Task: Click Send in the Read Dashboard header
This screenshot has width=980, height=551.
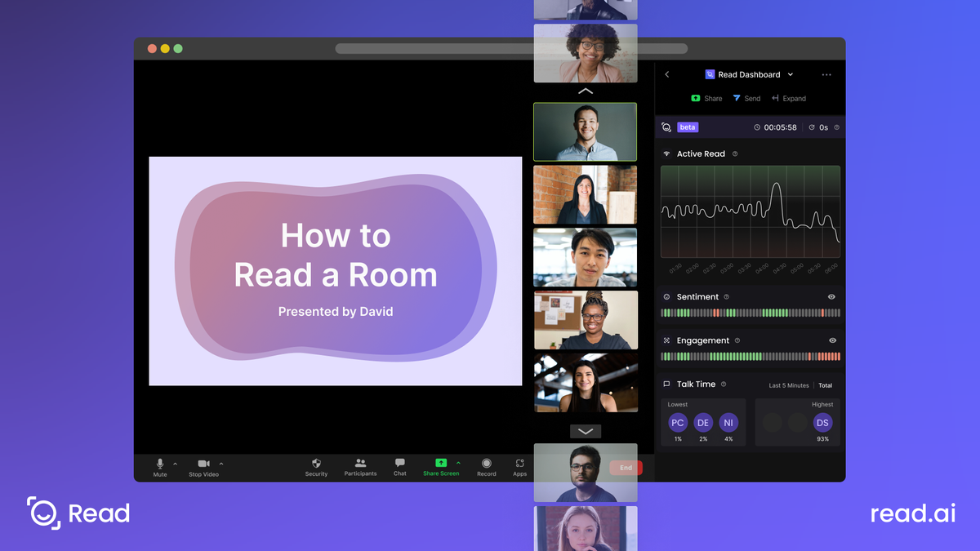Action: click(x=747, y=98)
